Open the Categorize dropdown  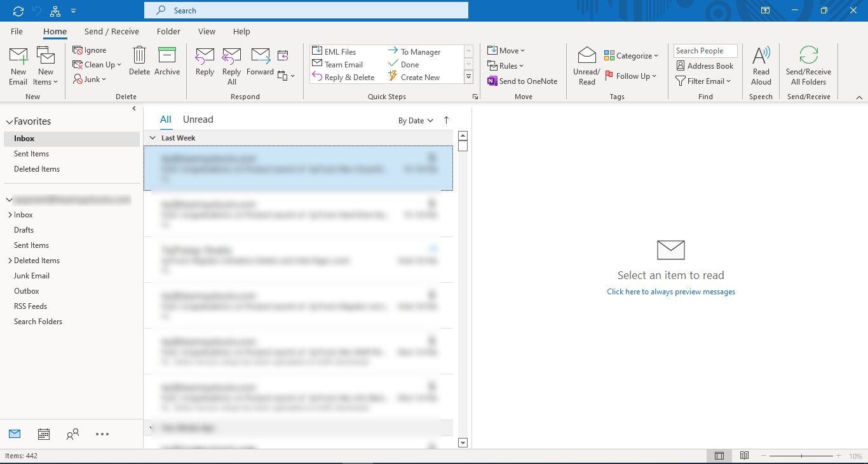pyautogui.click(x=631, y=55)
